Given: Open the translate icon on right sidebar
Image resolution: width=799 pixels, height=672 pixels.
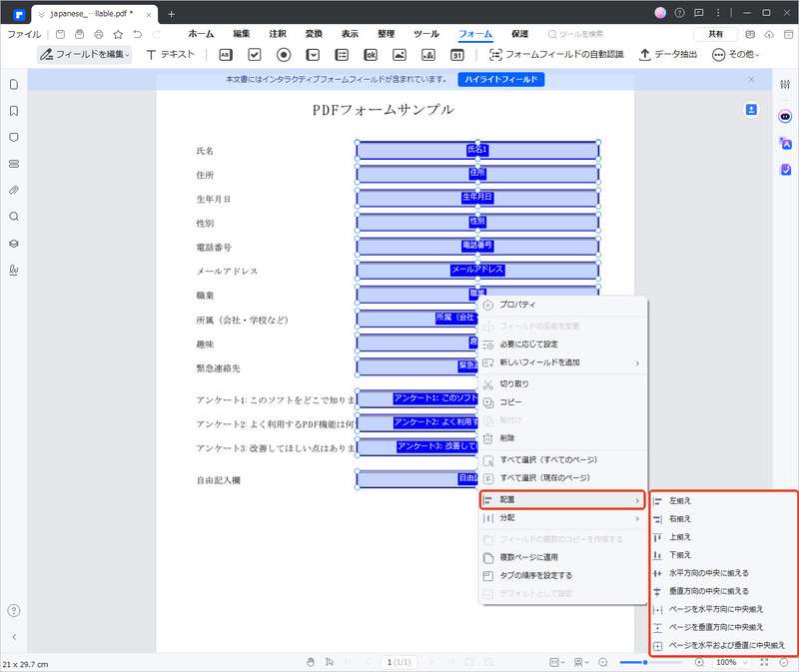Looking at the screenshot, I should point(785,143).
